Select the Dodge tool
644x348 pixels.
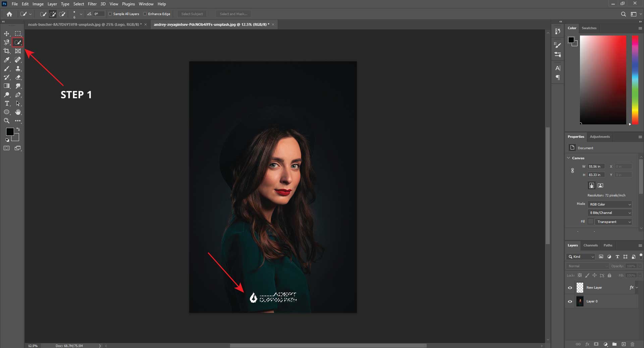tap(7, 95)
